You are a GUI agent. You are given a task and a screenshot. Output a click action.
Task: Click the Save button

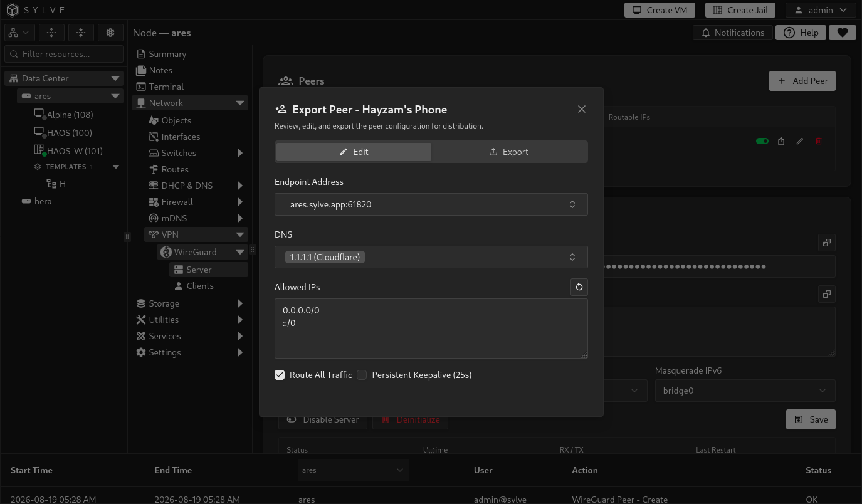click(x=811, y=419)
